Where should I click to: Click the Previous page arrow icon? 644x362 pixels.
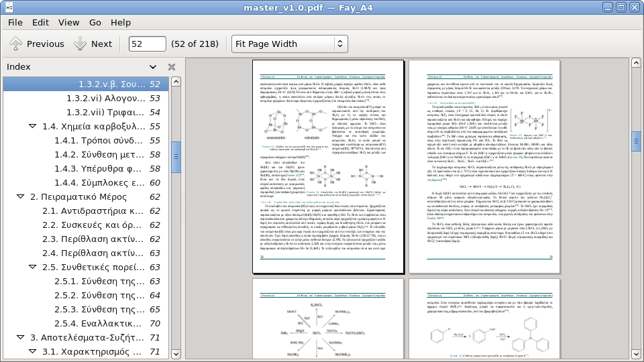coord(15,44)
